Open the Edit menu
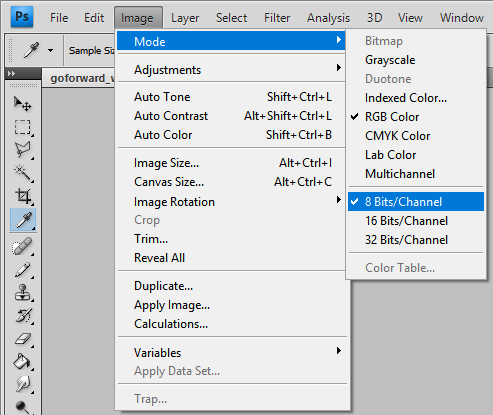This screenshot has width=493, height=415. click(94, 18)
